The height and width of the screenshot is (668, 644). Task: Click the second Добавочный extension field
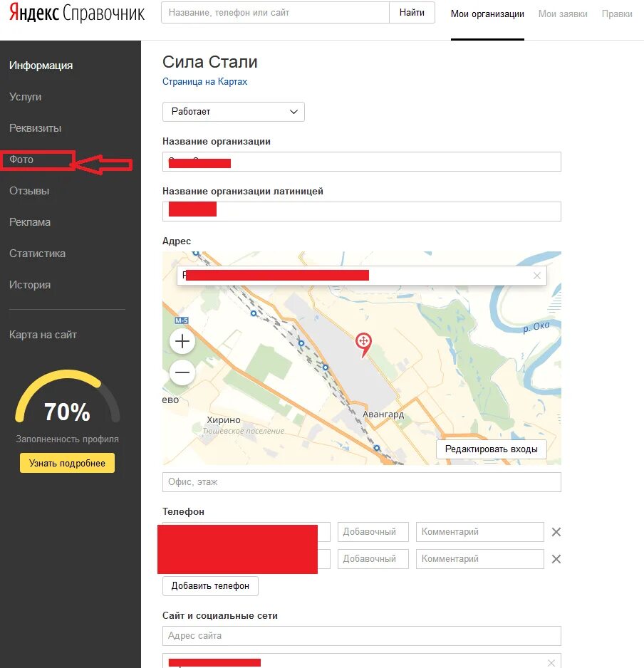tap(373, 559)
